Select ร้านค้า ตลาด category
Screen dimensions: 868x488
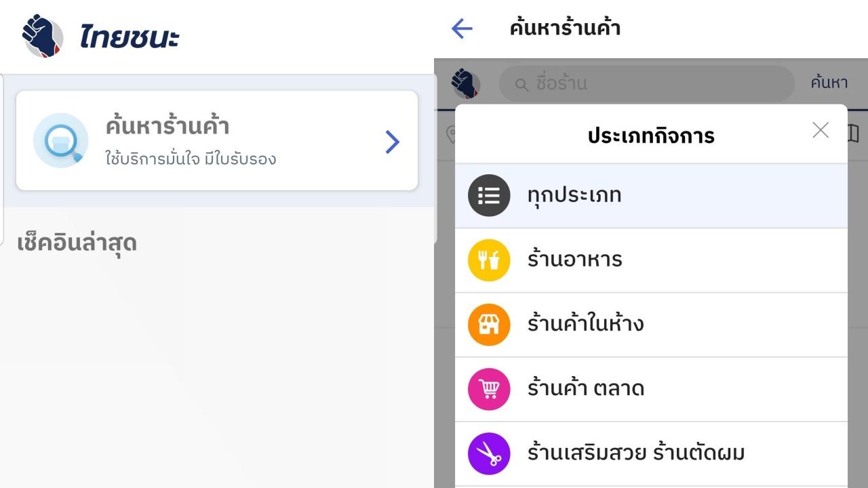[651, 389]
